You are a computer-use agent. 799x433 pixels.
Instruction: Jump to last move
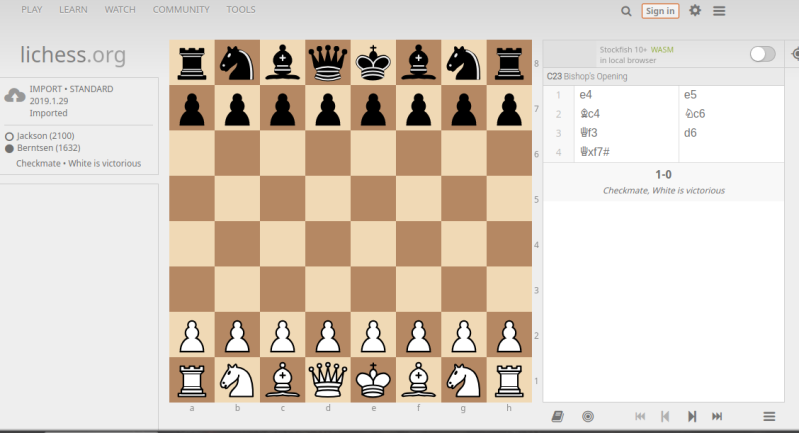click(717, 417)
